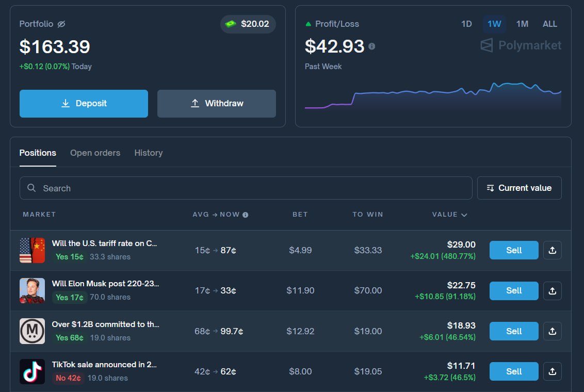
Task: Click the $29.00 position value
Action: pyautogui.click(x=461, y=244)
